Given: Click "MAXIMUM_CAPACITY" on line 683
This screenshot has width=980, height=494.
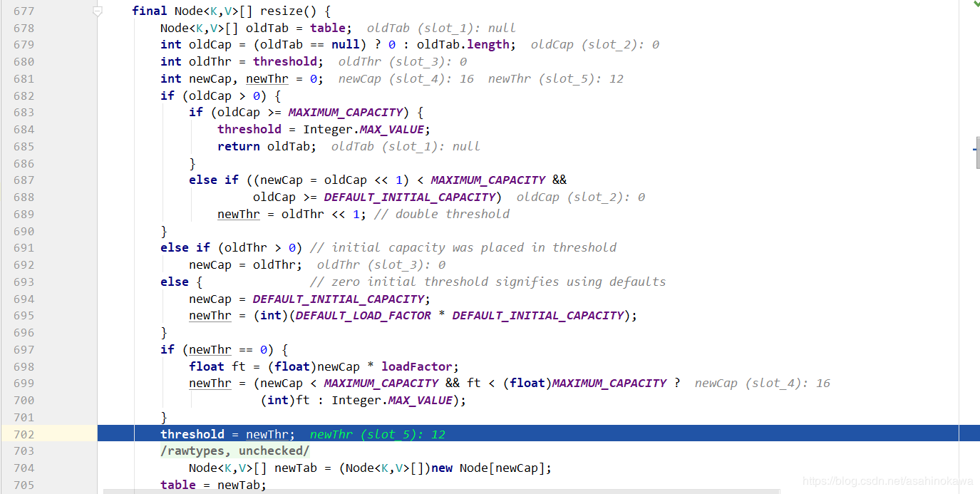Looking at the screenshot, I should tap(346, 112).
